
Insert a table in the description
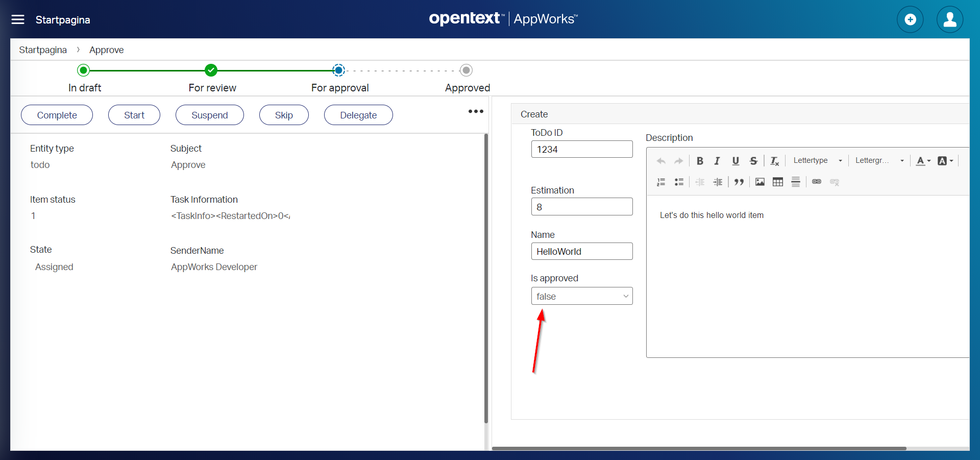pos(778,182)
